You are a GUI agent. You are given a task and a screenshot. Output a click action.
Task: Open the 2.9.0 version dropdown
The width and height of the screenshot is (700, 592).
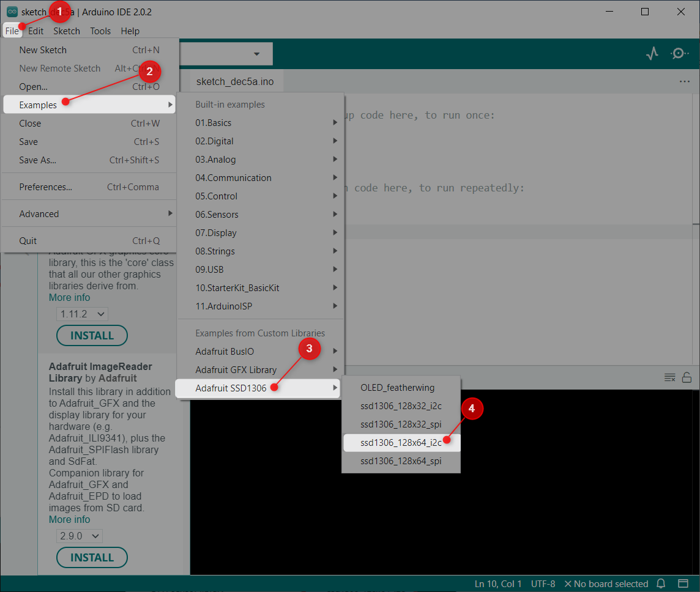coord(80,536)
